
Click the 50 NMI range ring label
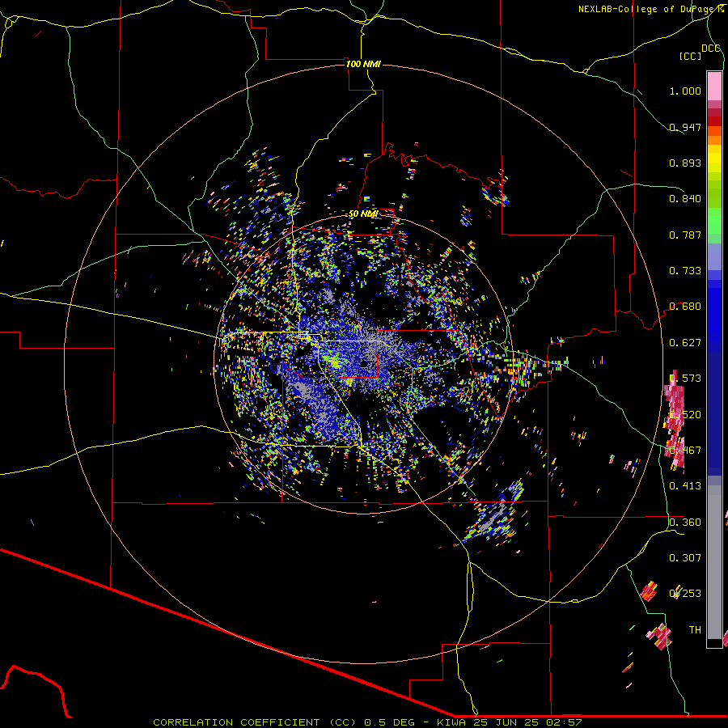pyautogui.click(x=363, y=214)
